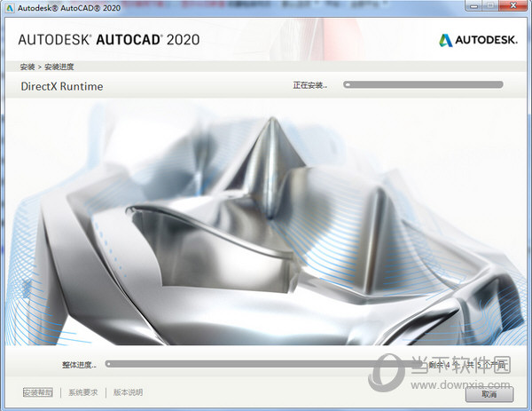Click the Autodesk logo in the header
Viewport: 532px width, 411px height.
pyautogui.click(x=476, y=40)
